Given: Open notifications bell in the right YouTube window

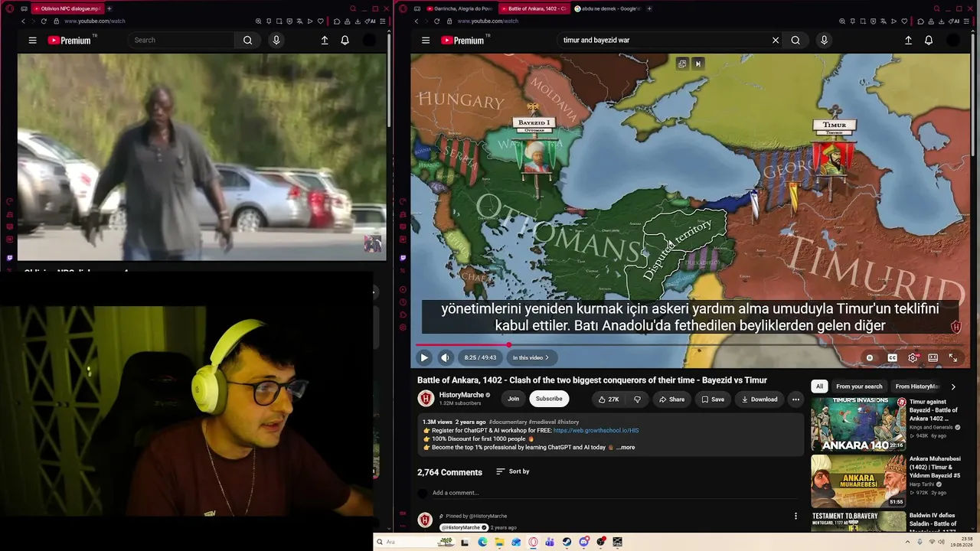Looking at the screenshot, I should [929, 41].
